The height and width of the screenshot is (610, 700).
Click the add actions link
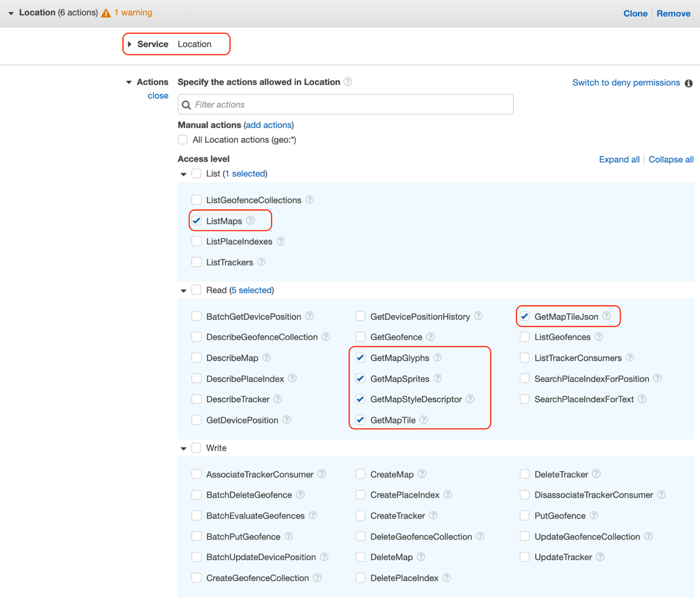tap(269, 125)
